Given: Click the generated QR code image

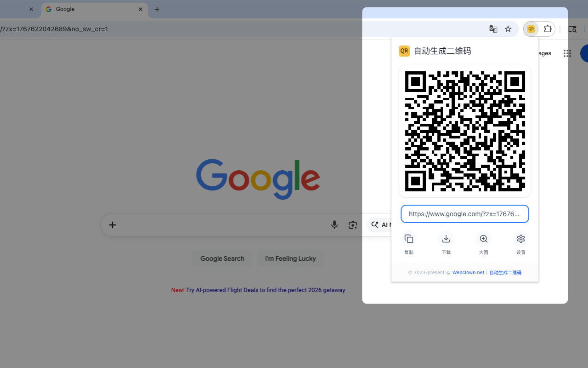Looking at the screenshot, I should (x=465, y=131).
